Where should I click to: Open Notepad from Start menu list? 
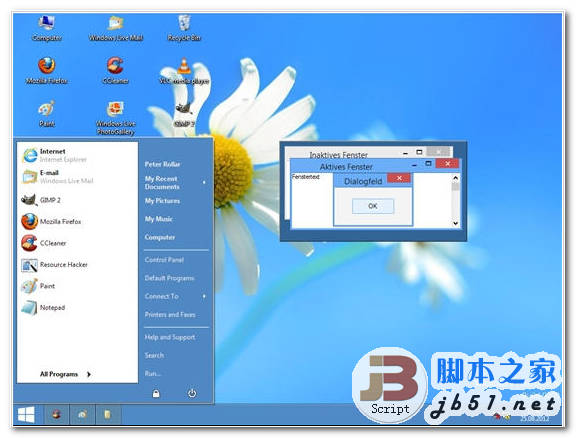43,308
